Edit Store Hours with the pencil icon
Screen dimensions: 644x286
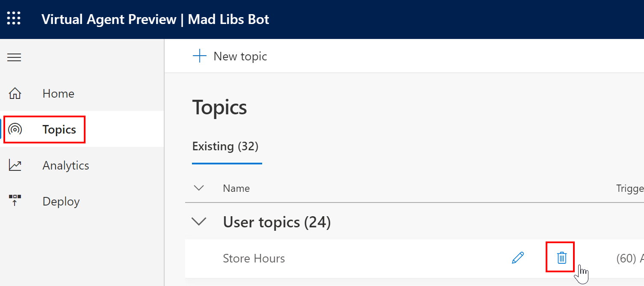(x=518, y=258)
